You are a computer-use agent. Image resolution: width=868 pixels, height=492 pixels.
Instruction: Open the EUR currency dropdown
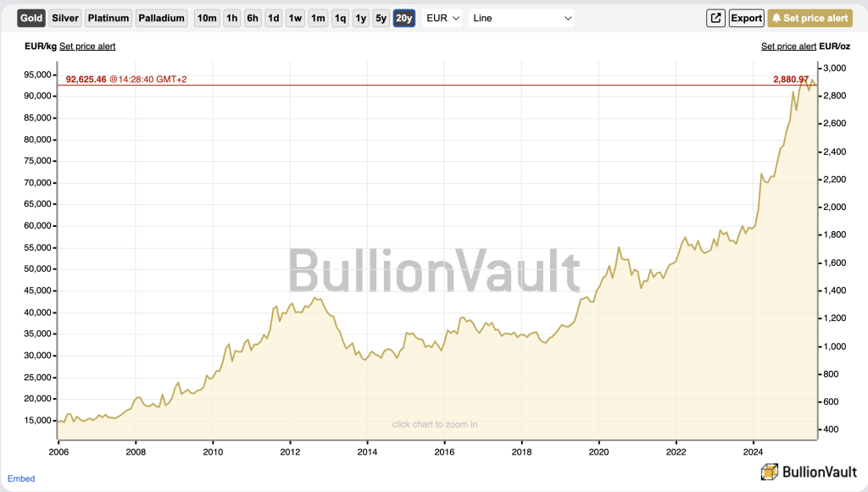pos(442,19)
